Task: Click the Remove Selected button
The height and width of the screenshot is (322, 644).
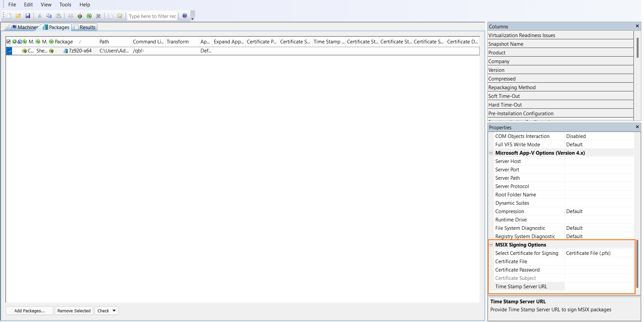Action: click(74, 311)
